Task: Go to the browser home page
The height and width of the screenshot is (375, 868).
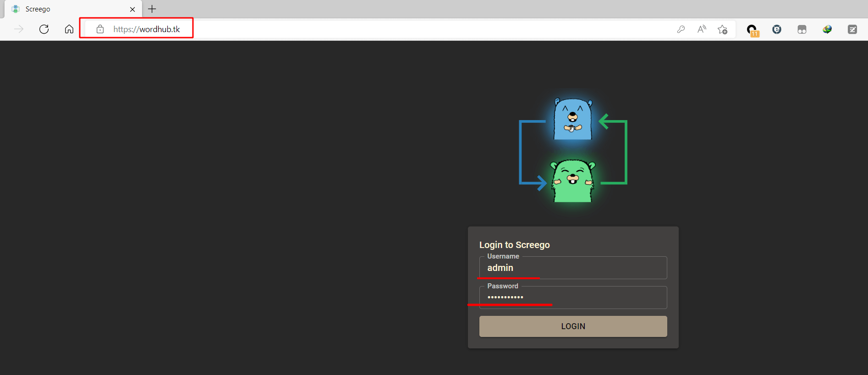Action: pyautogui.click(x=69, y=29)
